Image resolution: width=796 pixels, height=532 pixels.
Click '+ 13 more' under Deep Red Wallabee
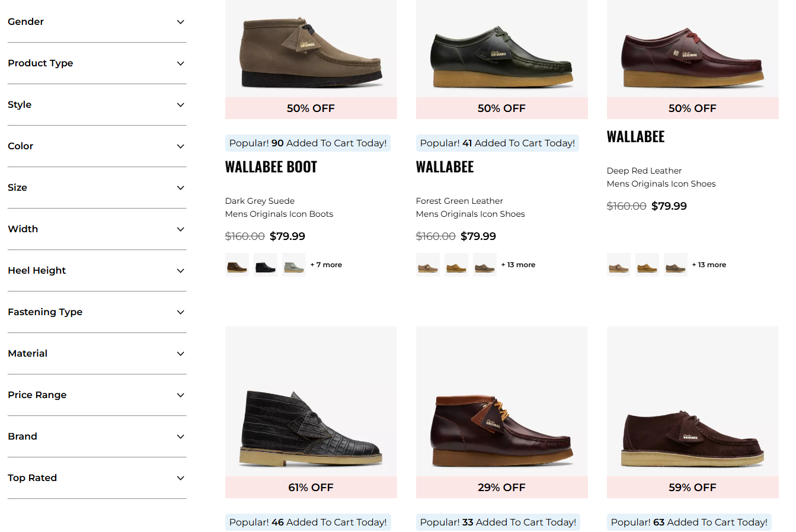tap(709, 265)
